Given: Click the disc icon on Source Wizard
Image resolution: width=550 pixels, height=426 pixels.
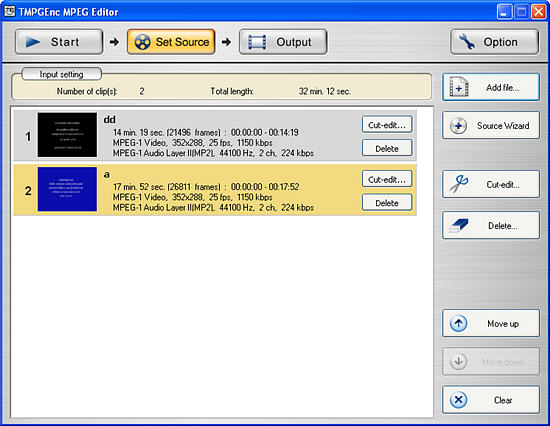Looking at the screenshot, I should click(458, 126).
